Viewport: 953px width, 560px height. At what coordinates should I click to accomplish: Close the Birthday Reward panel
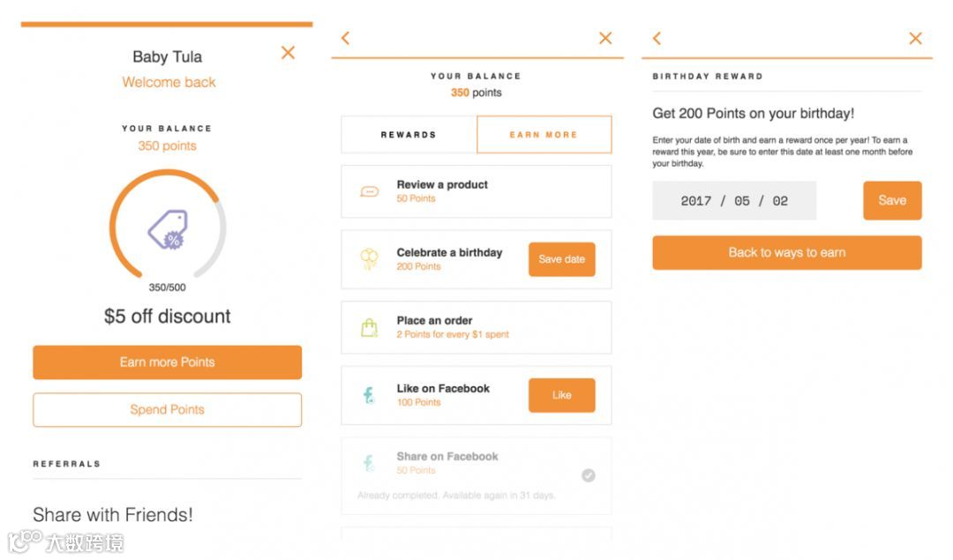click(x=915, y=38)
